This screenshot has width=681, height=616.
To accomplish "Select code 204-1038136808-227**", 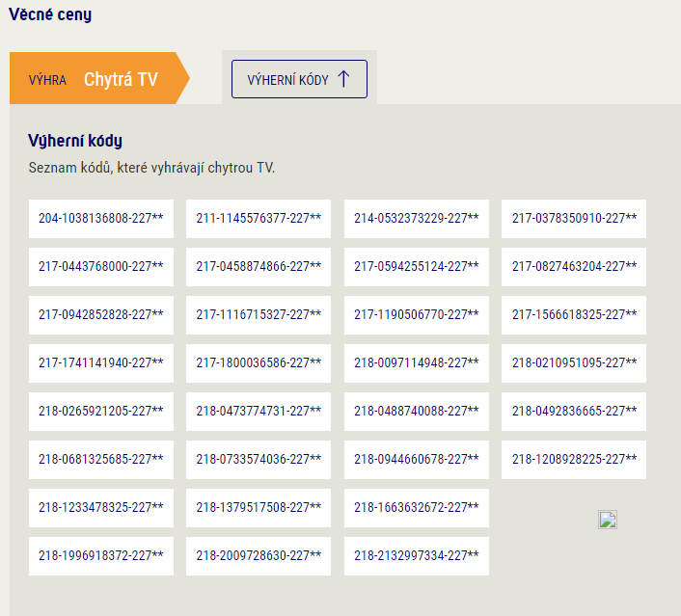I will click(x=101, y=219).
